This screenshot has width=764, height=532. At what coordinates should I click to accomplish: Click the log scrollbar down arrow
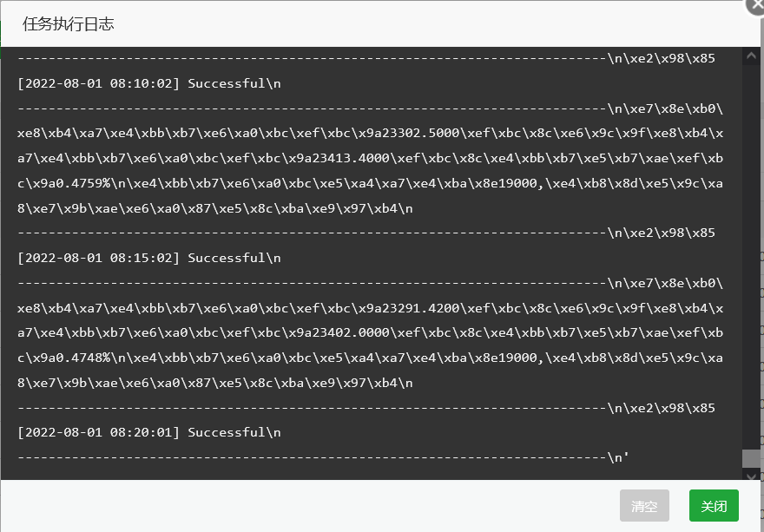751,476
